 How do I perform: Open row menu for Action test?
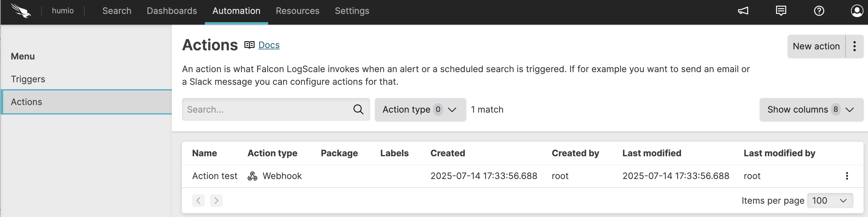[846, 176]
